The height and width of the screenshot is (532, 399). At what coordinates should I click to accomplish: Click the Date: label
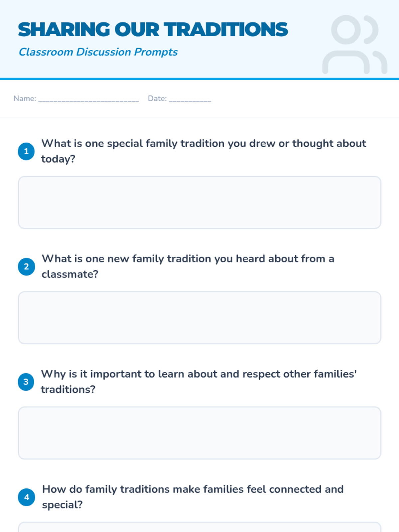coord(157,98)
